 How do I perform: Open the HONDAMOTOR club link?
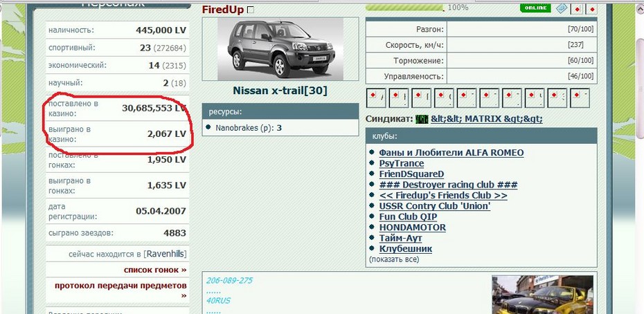412,228
